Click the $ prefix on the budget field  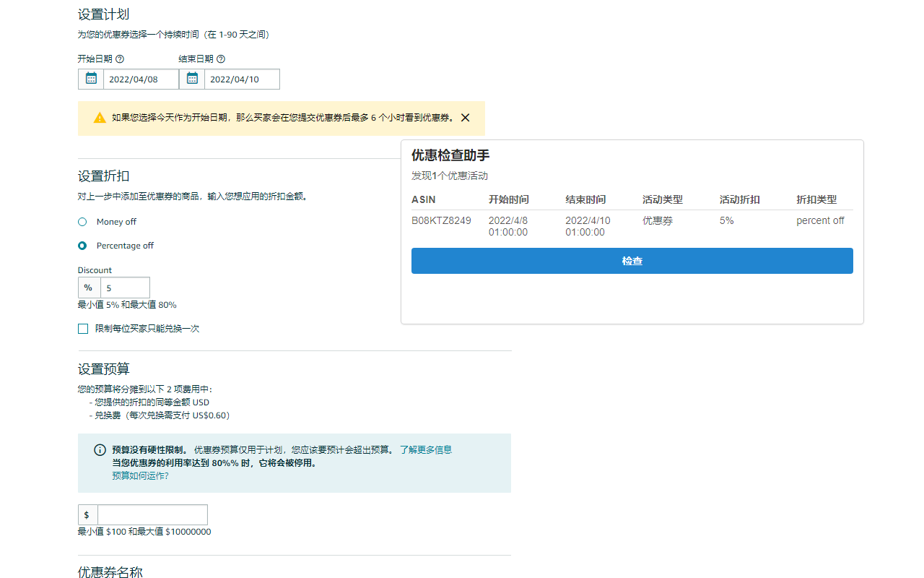click(x=87, y=514)
